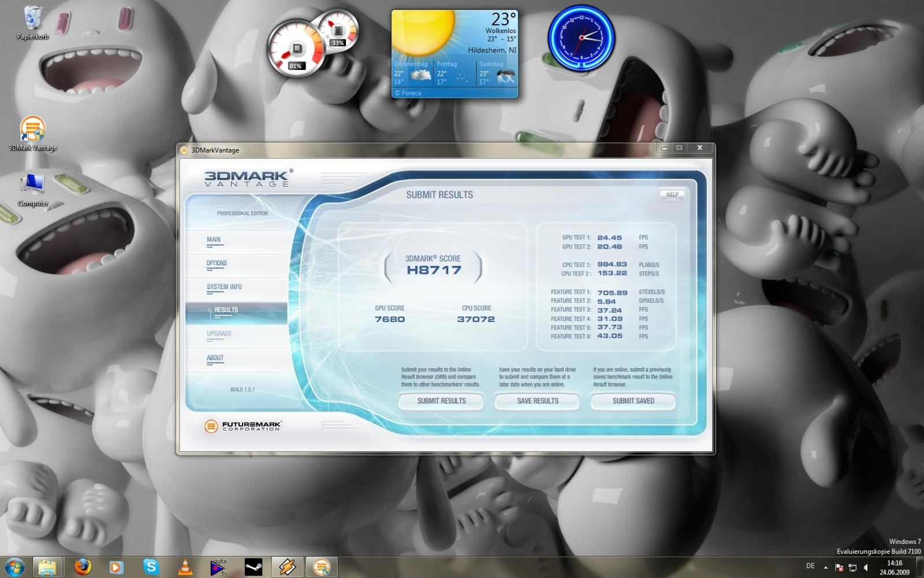Click the SUBMIT RESULTS button
Screen dimensions: 924x578
441,401
